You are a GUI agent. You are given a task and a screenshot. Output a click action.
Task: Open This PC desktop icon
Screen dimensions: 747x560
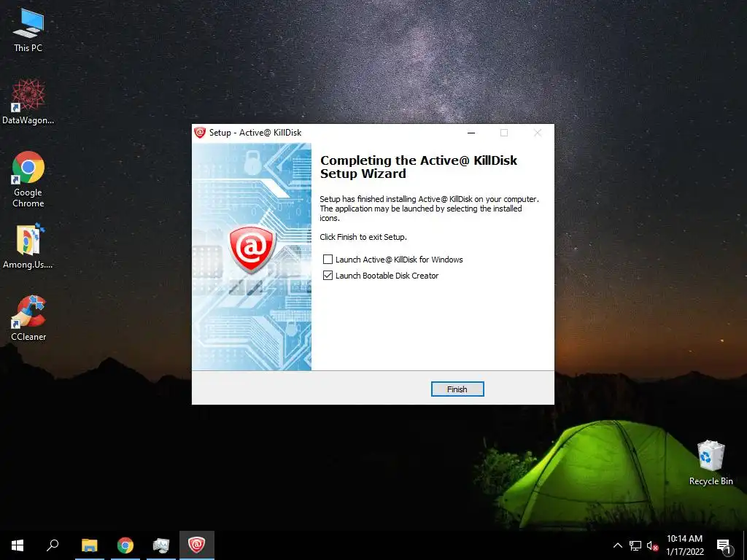(x=28, y=29)
